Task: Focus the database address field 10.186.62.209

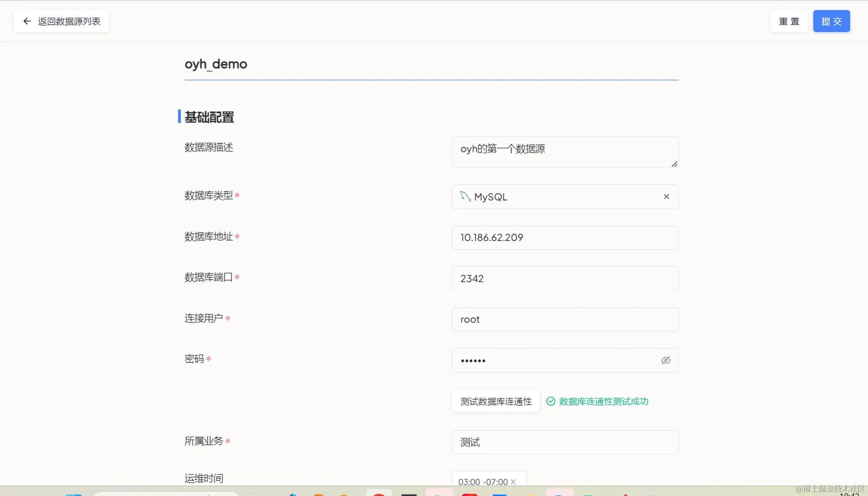Action: click(565, 238)
